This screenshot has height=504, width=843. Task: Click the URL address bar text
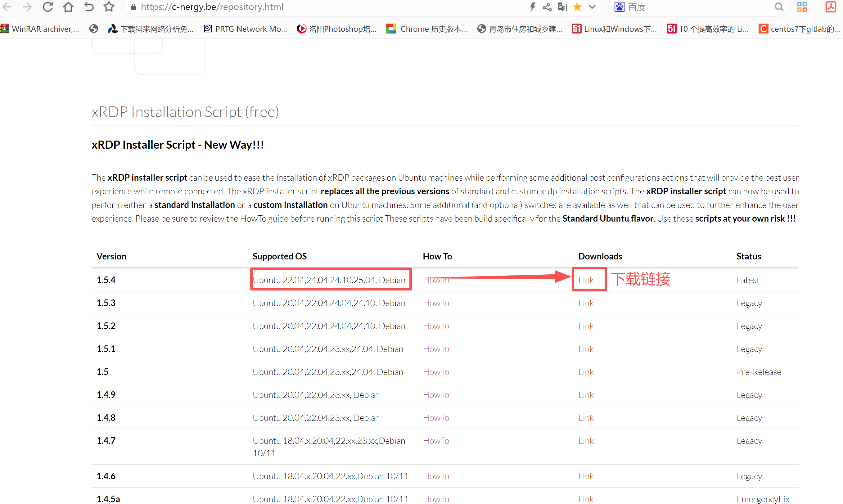[x=212, y=7]
